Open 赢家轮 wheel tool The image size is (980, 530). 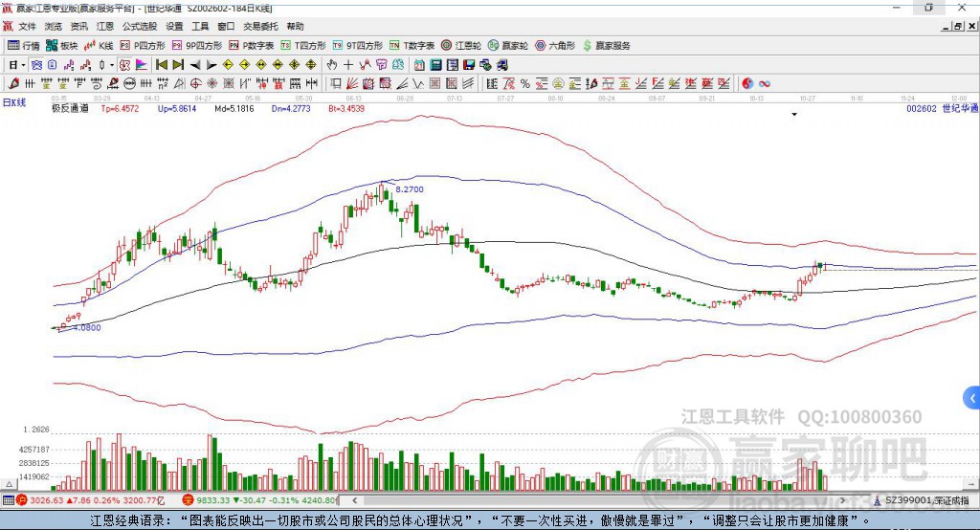tap(508, 46)
